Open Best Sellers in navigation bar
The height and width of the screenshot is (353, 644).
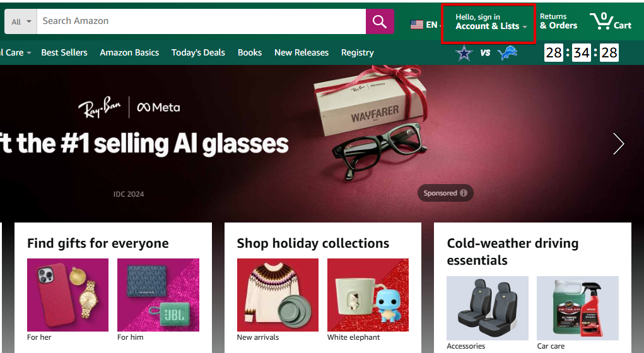point(64,52)
